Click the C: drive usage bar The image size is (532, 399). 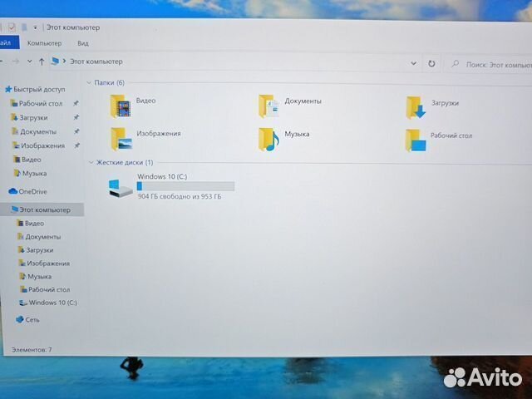185,186
